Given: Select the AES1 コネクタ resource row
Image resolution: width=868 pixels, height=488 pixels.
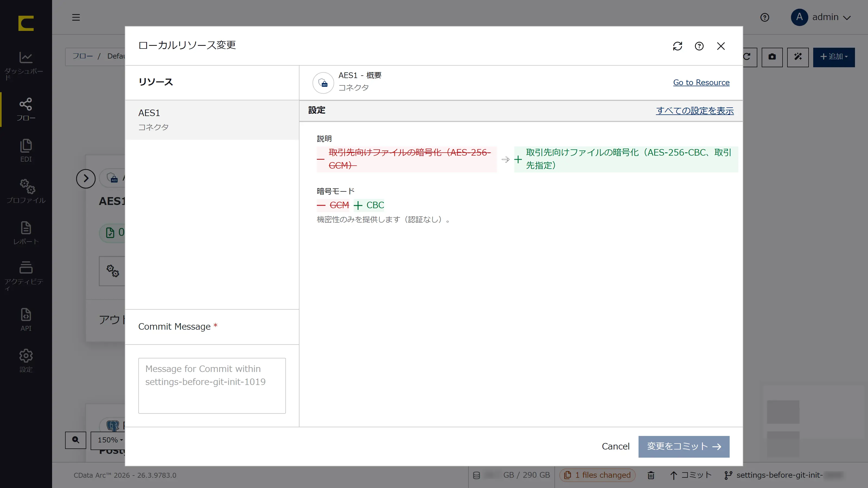Looking at the screenshot, I should (x=212, y=120).
